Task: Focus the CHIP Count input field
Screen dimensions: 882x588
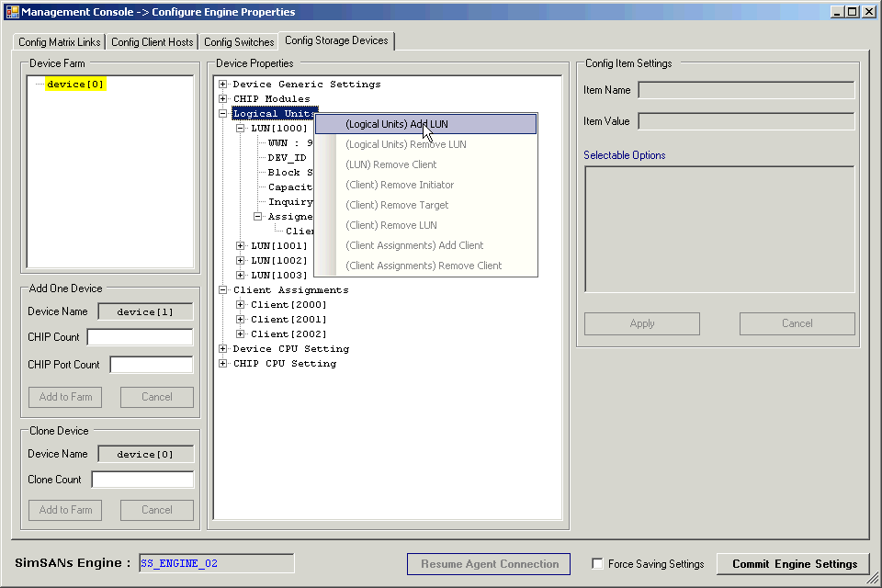Action: tap(140, 337)
